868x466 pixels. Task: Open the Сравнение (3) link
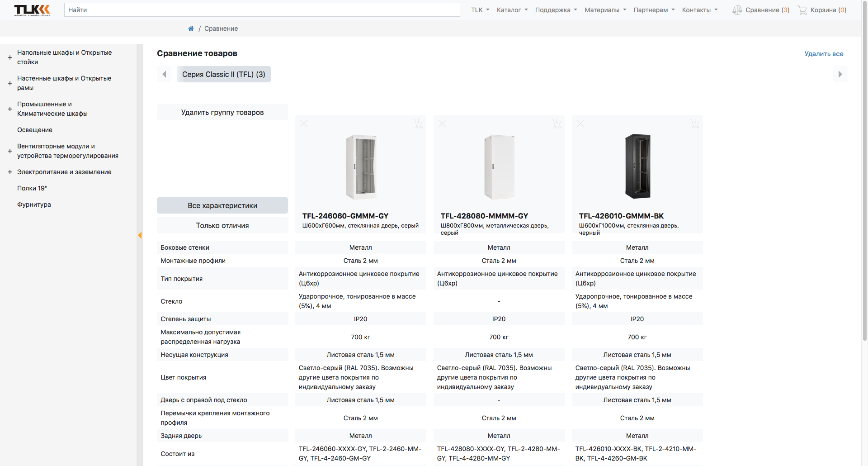(x=767, y=10)
